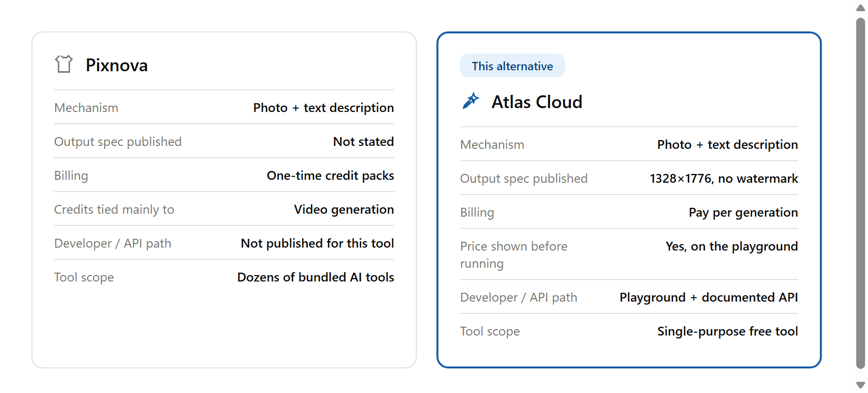The width and height of the screenshot is (868, 393).
Task: Click Atlas Cloud's 'Photo + text description' value
Action: tap(728, 144)
